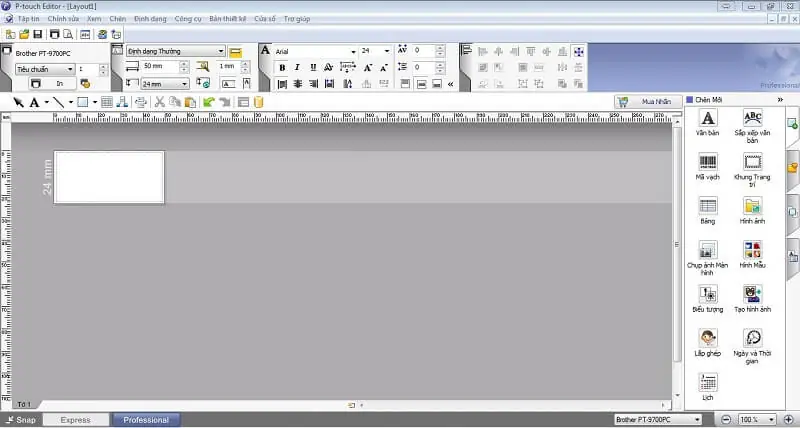
Task: Expand the text tool dropdown arrow
Action: [46, 103]
